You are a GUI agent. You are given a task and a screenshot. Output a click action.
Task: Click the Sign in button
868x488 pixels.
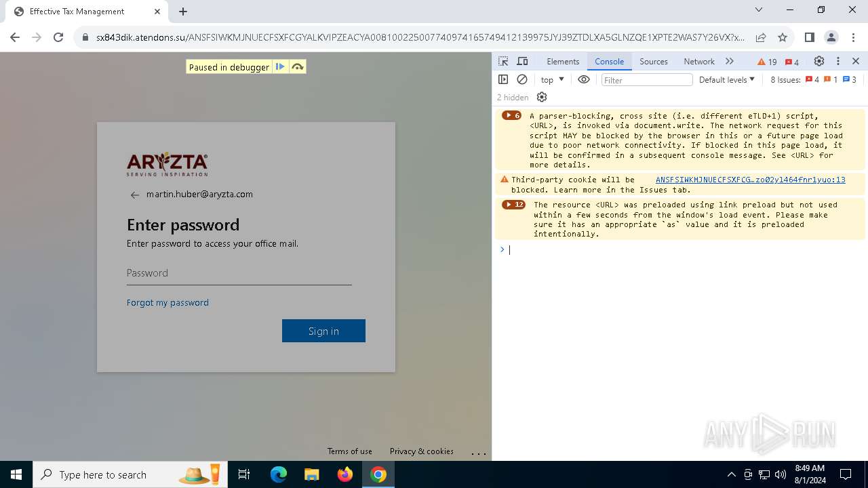click(x=323, y=331)
